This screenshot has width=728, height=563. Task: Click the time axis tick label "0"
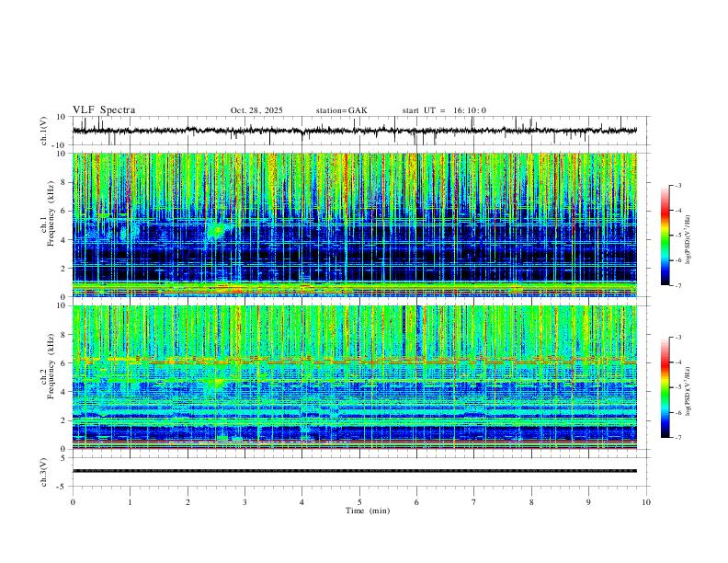click(x=73, y=502)
